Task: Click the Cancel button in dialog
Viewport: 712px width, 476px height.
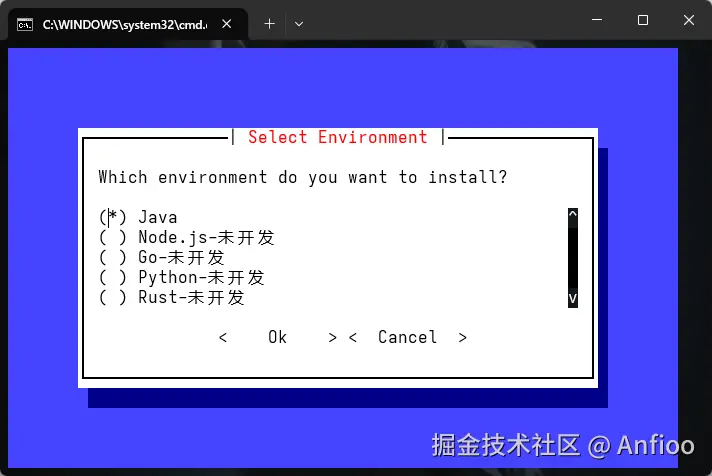Action: pos(408,337)
